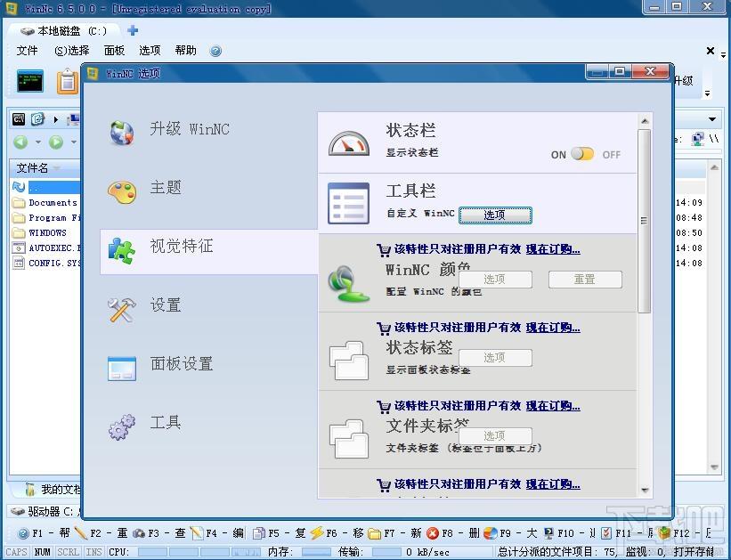Click the C:\ console icon in panel toolbar
Image resolution: width=731 pixels, height=560 pixels.
tap(19, 119)
